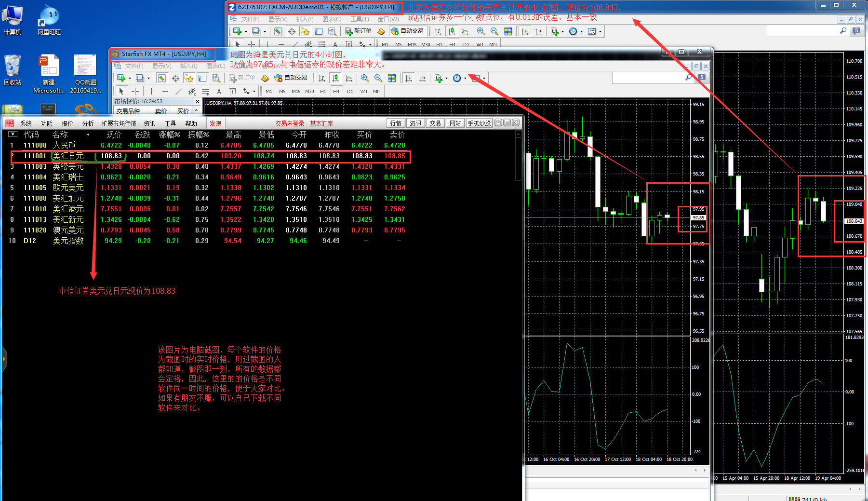This screenshot has width=868, height=501.
Task: Toggle auto scroll in Starfish toolbar
Action: (409, 78)
